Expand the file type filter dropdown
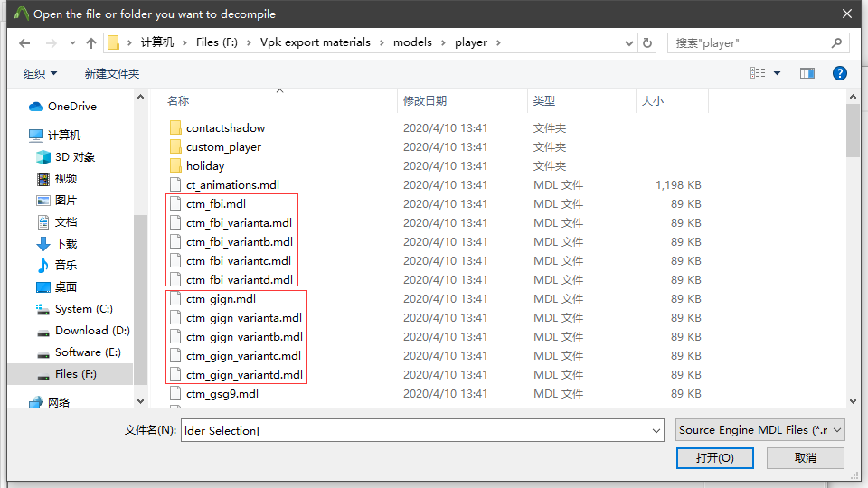This screenshot has height=488, width=868. coord(837,430)
